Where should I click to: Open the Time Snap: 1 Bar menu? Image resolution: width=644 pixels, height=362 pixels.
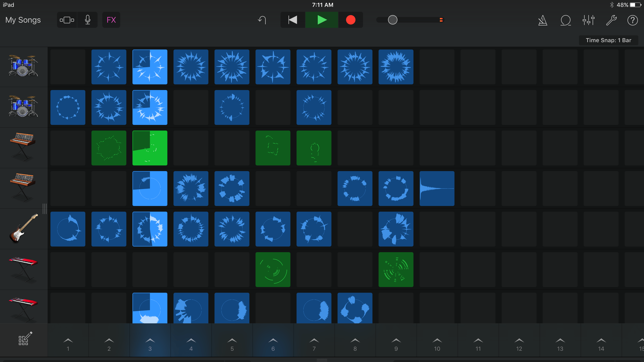pos(608,40)
